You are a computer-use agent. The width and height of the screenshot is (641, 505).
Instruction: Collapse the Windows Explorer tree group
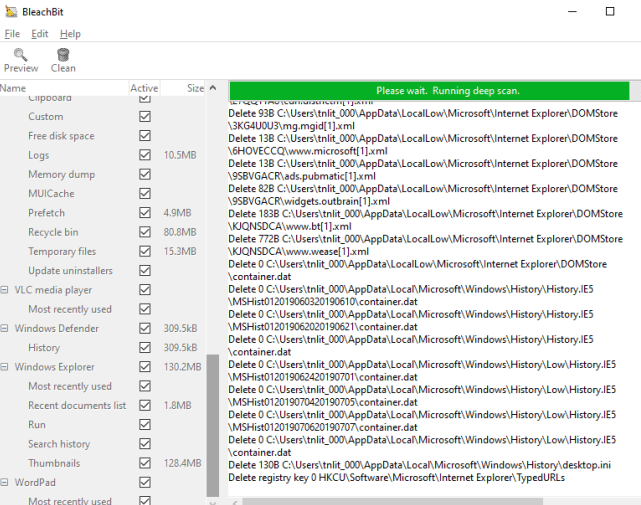(5, 367)
